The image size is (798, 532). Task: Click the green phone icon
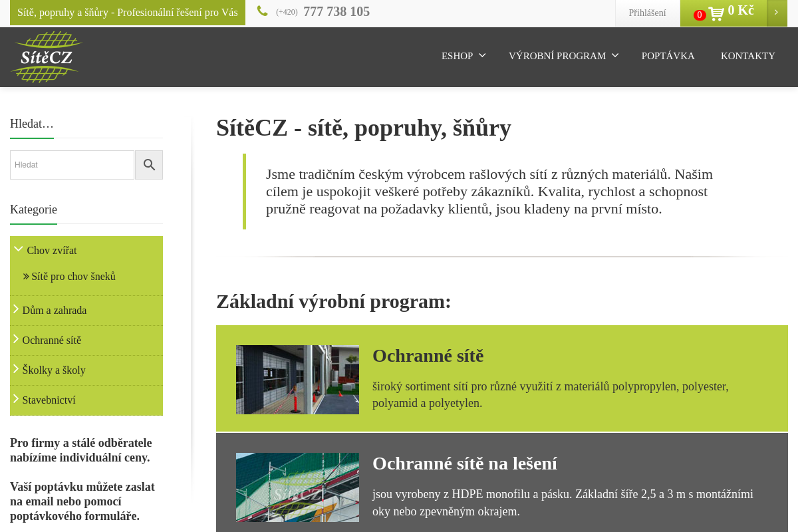coord(263,11)
